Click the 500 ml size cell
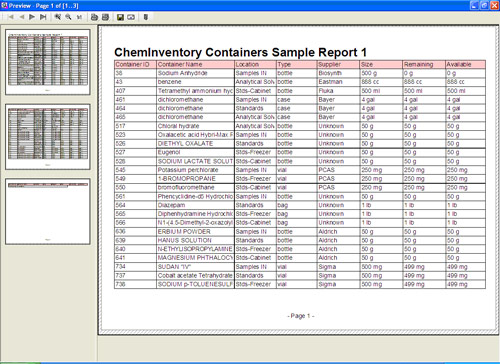 (381, 91)
